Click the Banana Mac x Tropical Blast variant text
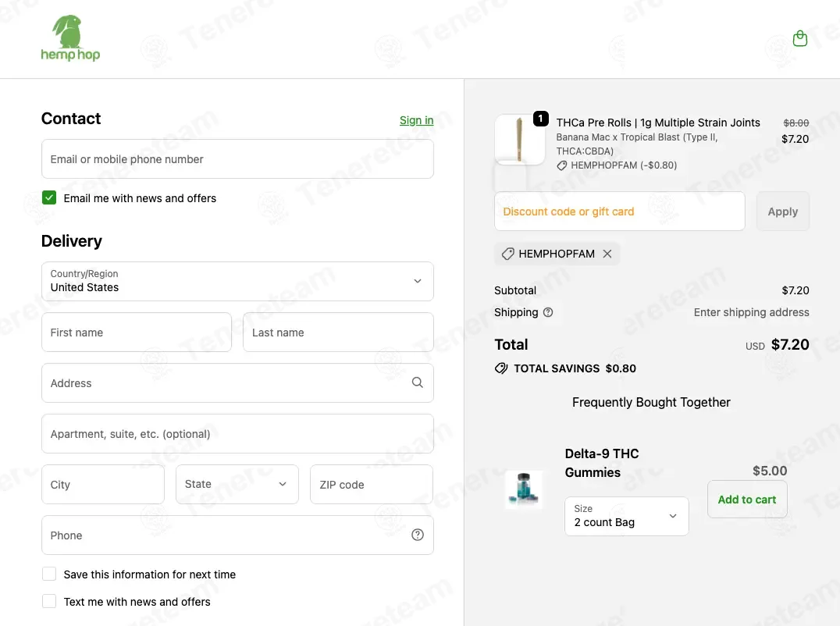Image resolution: width=840 pixels, height=626 pixels. pos(636,144)
